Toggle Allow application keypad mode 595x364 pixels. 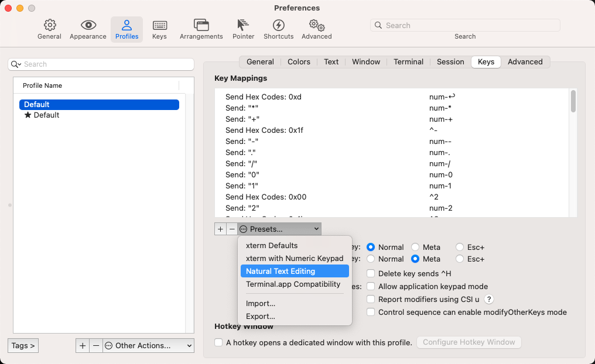(371, 286)
